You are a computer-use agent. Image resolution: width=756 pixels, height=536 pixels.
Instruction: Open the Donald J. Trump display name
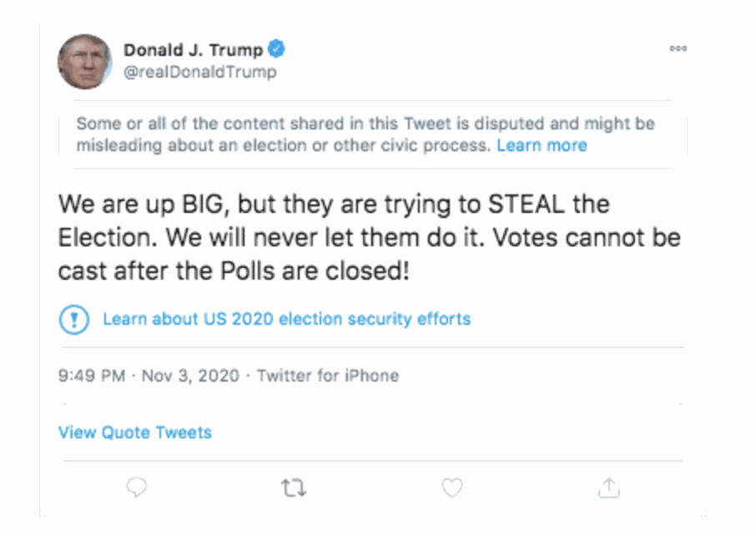193,49
